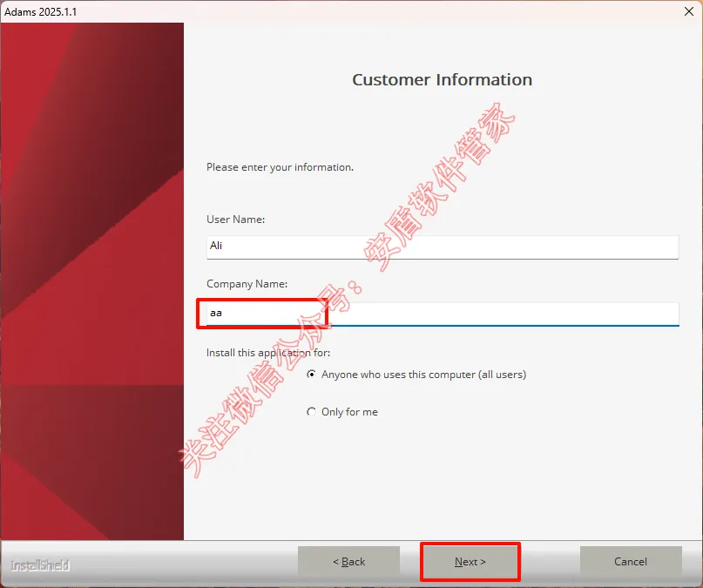
Task: Click the InstallShield logo text
Action: [x=40, y=565]
